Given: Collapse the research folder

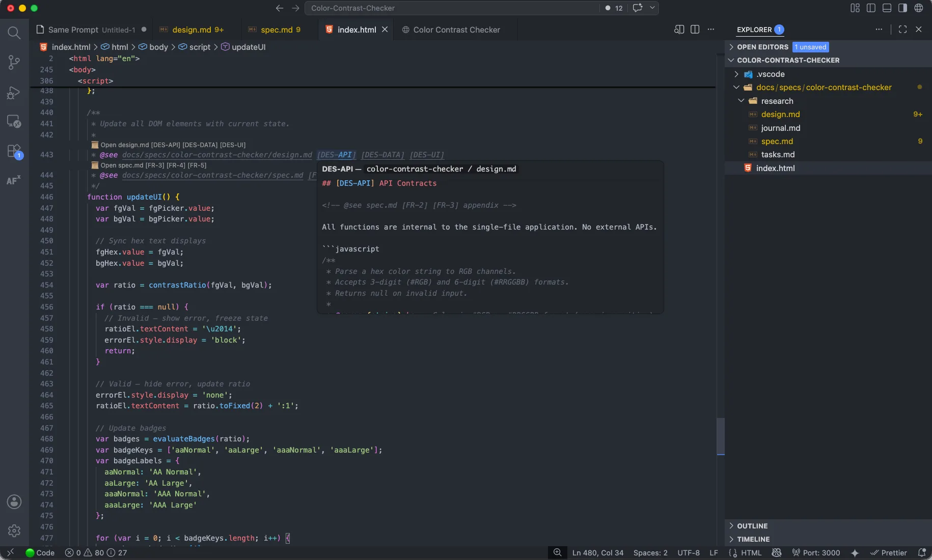Looking at the screenshot, I should (777, 101).
